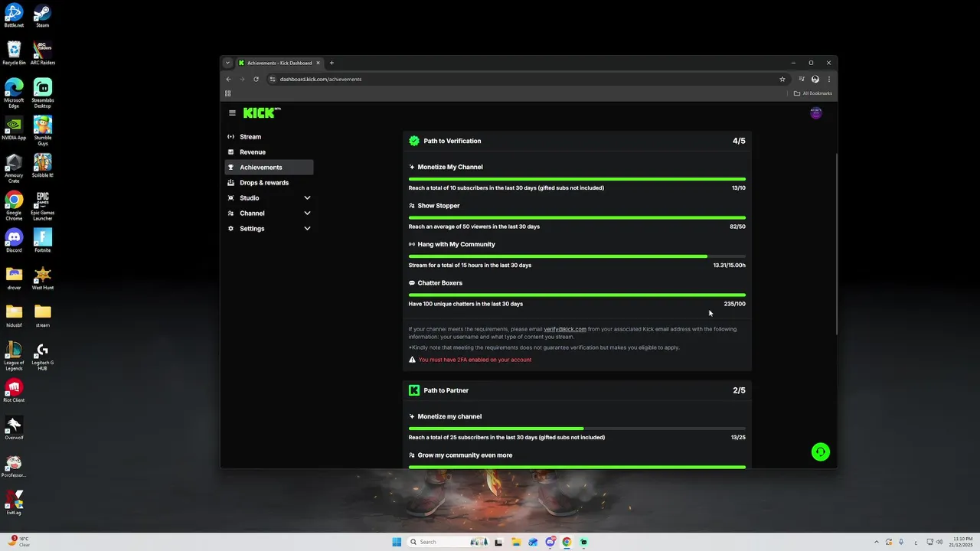Open Chrome media controls icon
The width and height of the screenshot is (980, 551).
[x=802, y=79]
